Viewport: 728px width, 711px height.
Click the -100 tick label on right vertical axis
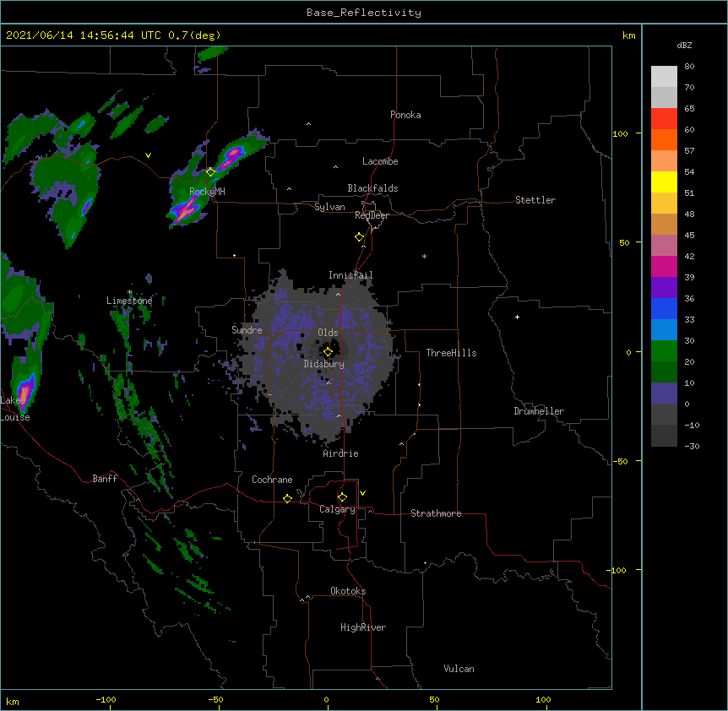click(617, 570)
